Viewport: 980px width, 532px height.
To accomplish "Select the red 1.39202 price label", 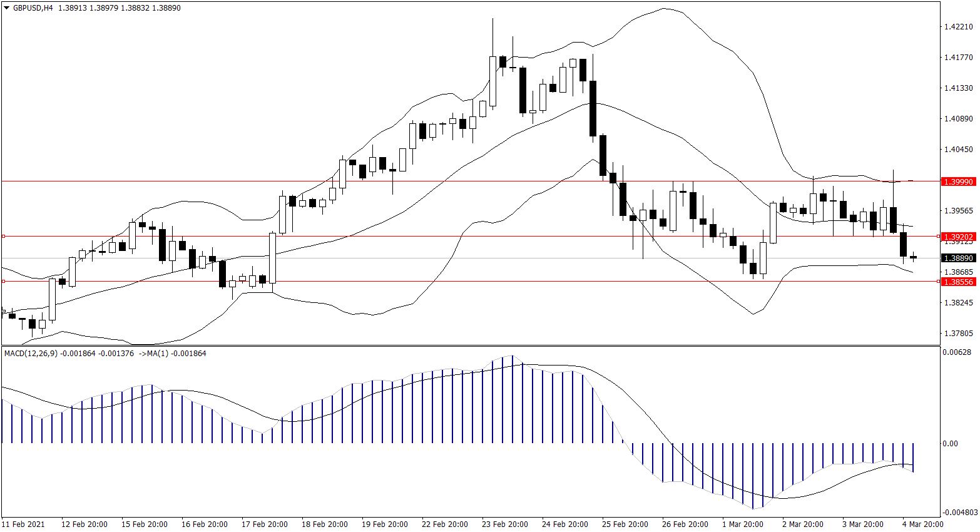I will click(958, 237).
